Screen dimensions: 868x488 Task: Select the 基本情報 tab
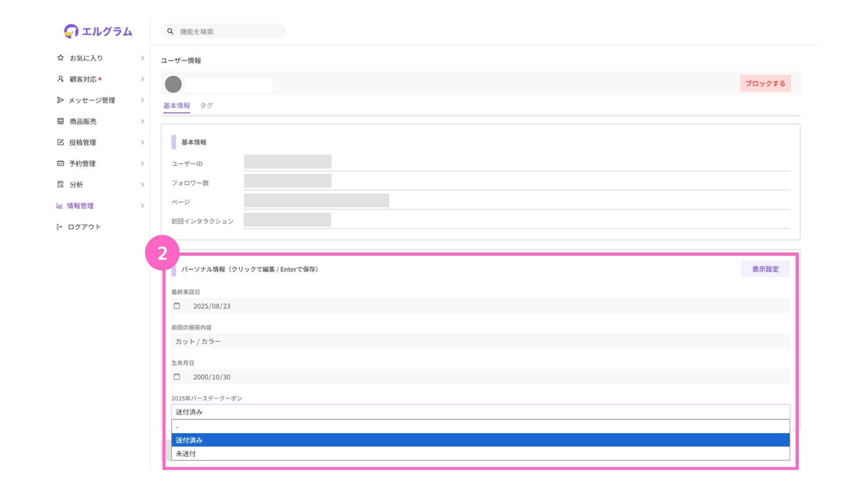click(176, 105)
